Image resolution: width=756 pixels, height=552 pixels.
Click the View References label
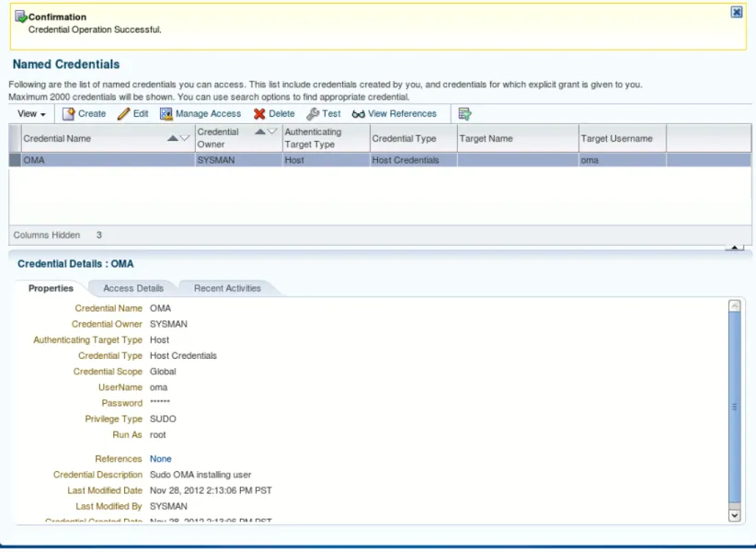[402, 114]
